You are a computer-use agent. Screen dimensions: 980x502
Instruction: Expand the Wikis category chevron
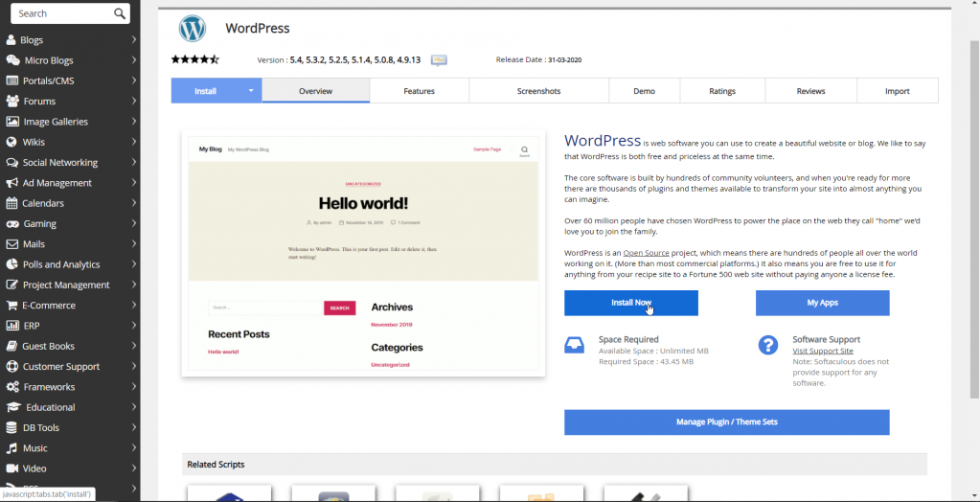click(x=134, y=142)
